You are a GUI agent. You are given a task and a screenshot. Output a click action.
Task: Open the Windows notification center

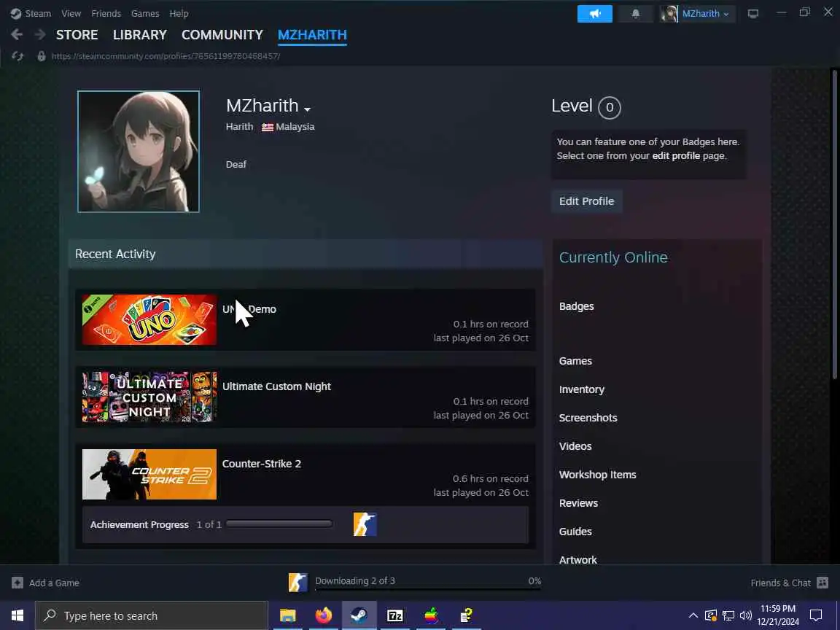(x=816, y=615)
